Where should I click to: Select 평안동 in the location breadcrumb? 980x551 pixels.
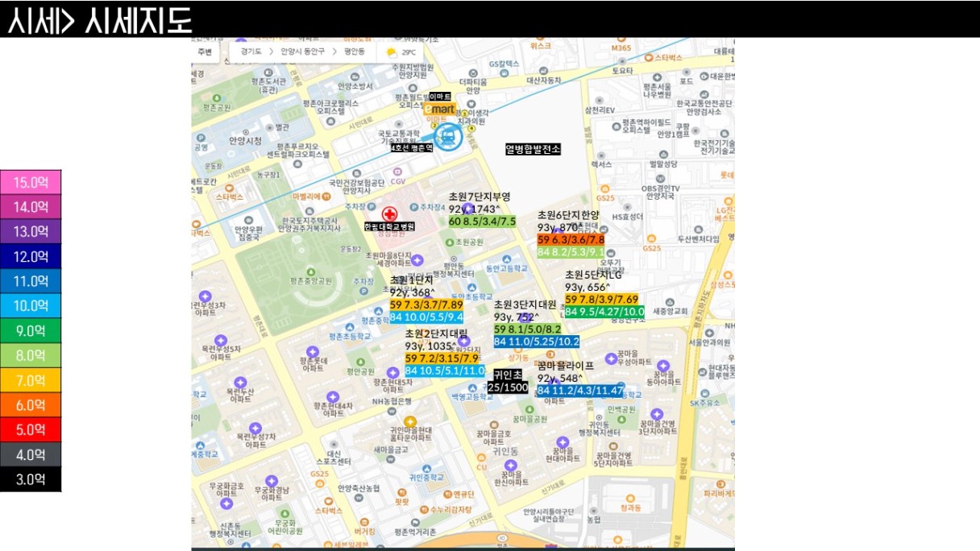pyautogui.click(x=355, y=52)
